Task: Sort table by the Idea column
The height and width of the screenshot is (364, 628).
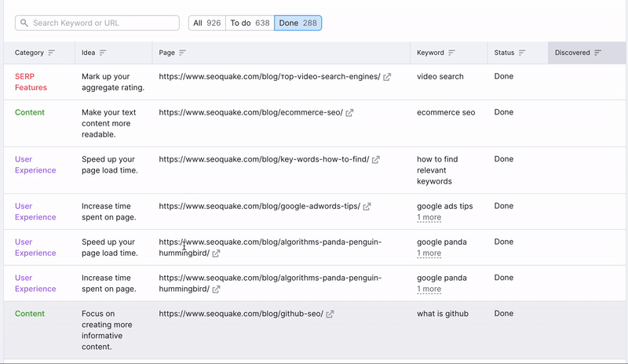Action: click(103, 53)
